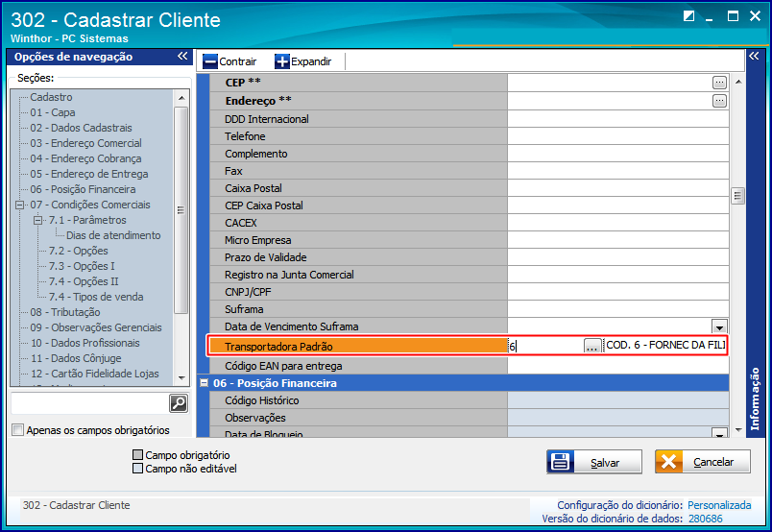
Task: Click the CACEX input field
Action: [618, 223]
